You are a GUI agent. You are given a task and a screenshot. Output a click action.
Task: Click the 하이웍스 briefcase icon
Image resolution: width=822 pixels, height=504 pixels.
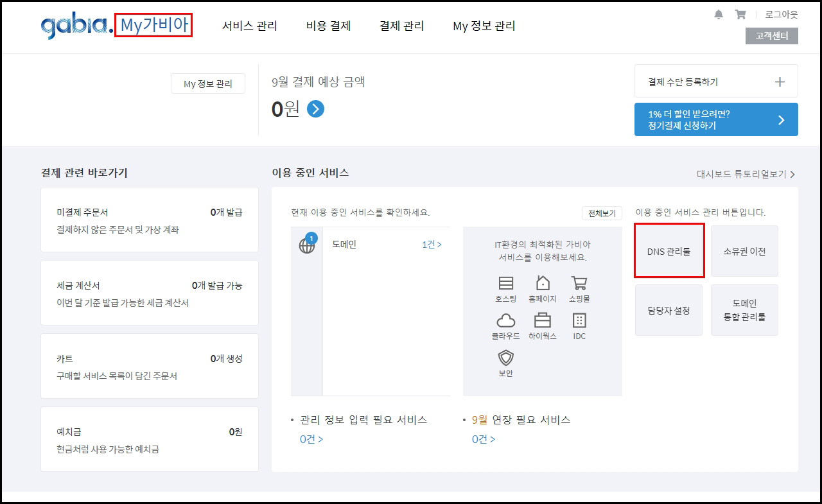[543, 320]
